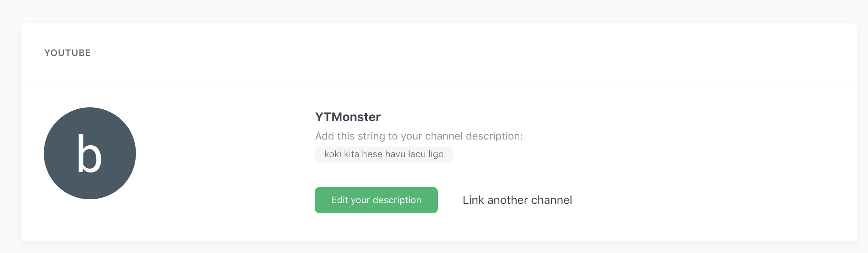Image resolution: width=868 pixels, height=253 pixels.
Task: Select the YOUTUBE section header
Action: pyautogui.click(x=68, y=53)
